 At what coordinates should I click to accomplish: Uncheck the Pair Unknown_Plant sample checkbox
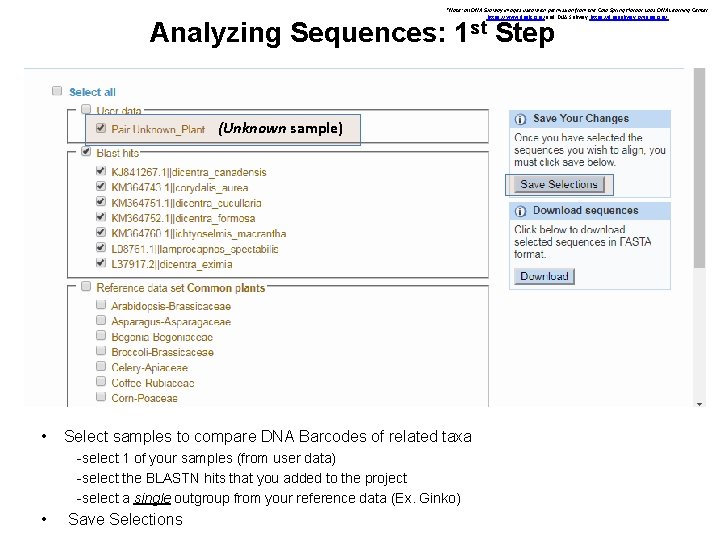pos(101,129)
